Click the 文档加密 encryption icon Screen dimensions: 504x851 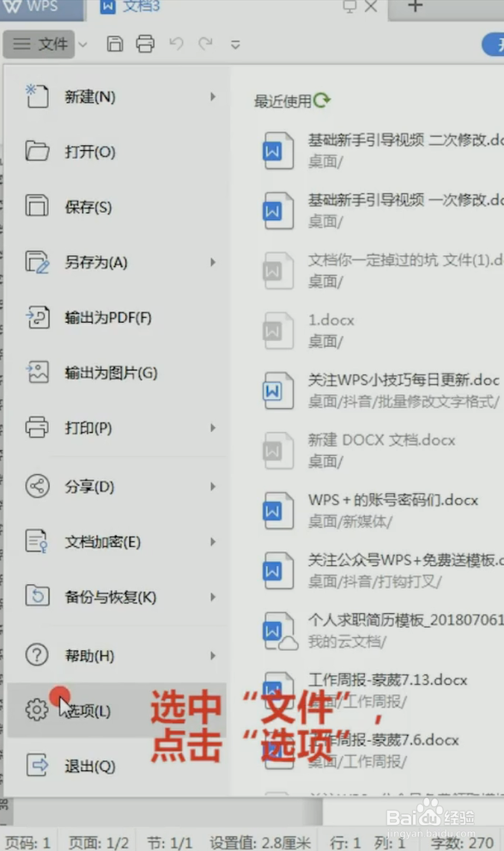coord(37,541)
